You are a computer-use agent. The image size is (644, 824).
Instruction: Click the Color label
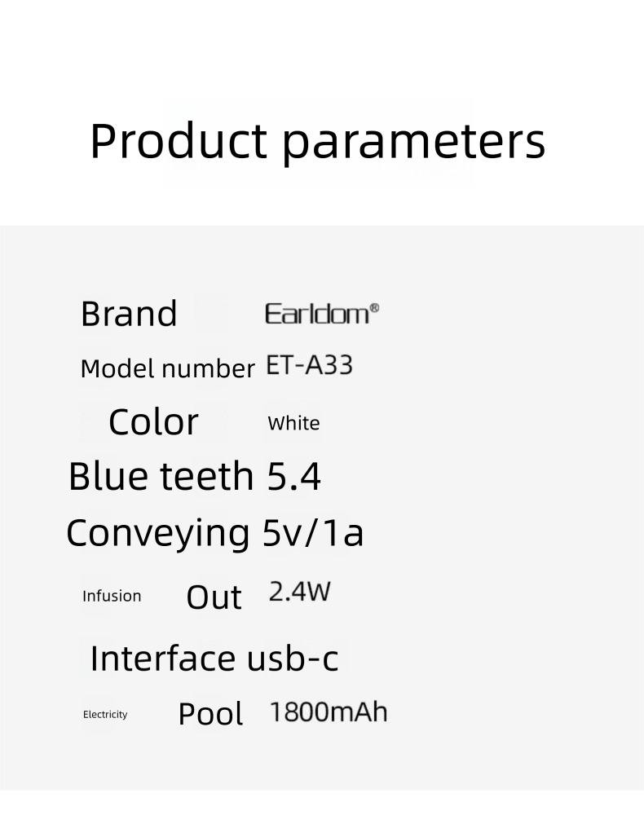(x=153, y=421)
